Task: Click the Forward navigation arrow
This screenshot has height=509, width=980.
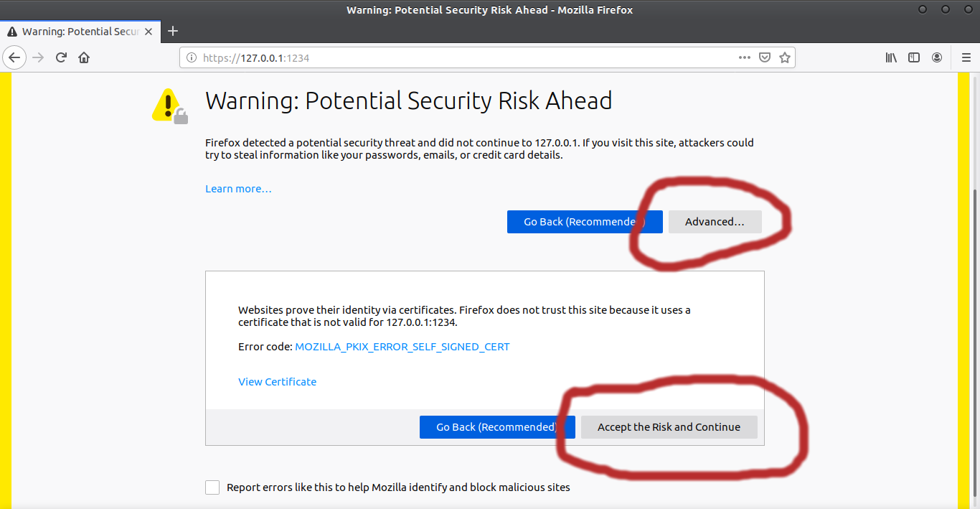Action: pos(38,57)
